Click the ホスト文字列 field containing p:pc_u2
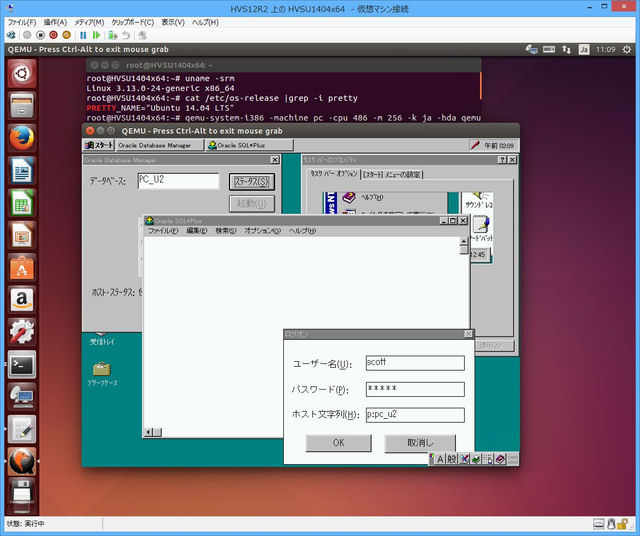The height and width of the screenshot is (536, 640). tap(415, 415)
